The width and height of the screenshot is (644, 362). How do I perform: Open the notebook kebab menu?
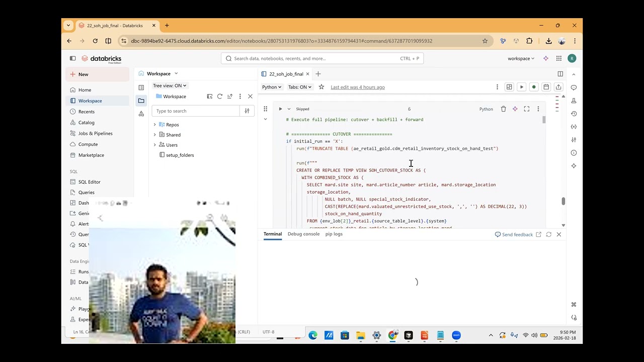click(497, 87)
